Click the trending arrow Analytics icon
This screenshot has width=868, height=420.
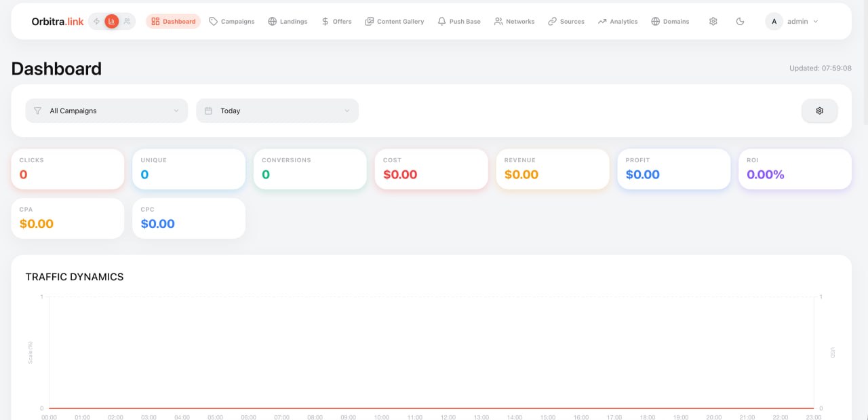[602, 22]
